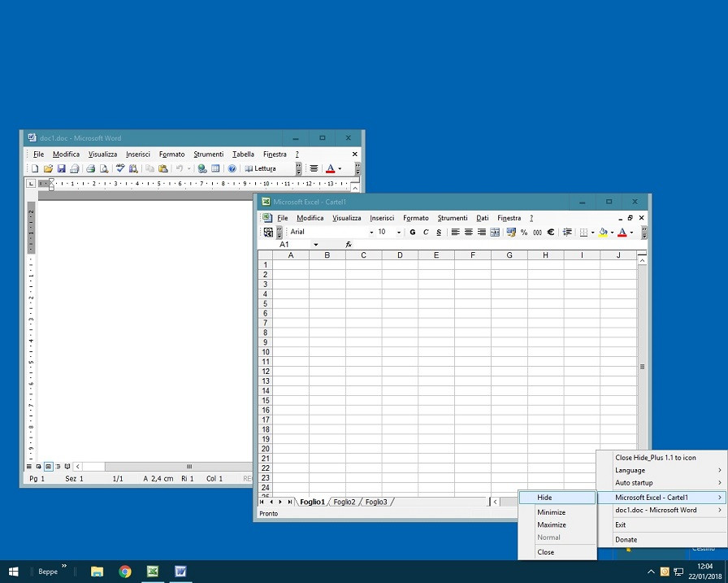Open the Tabella menu in Word
Viewport: 728px width, 583px height.
pos(243,154)
